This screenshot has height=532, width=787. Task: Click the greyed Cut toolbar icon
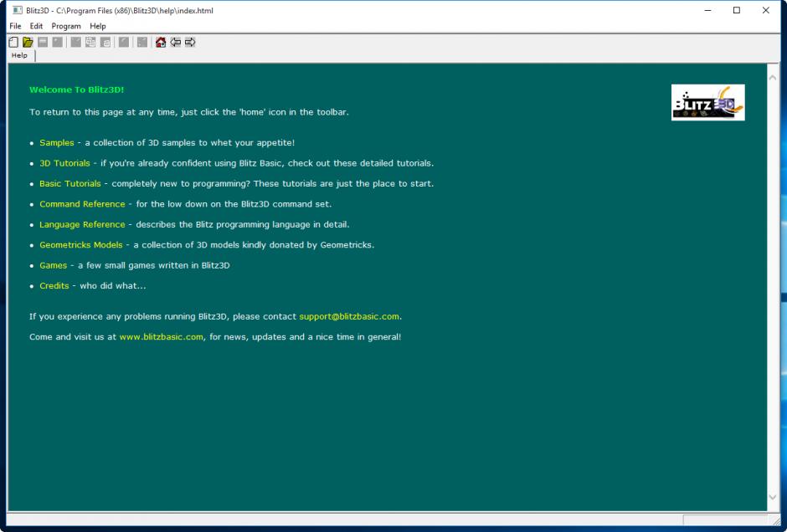pos(76,42)
